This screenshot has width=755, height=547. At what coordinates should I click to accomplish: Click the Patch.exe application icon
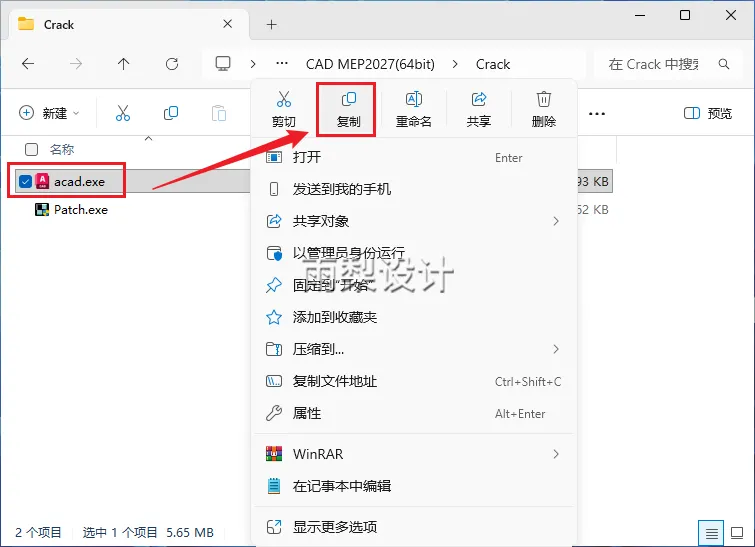click(x=42, y=209)
